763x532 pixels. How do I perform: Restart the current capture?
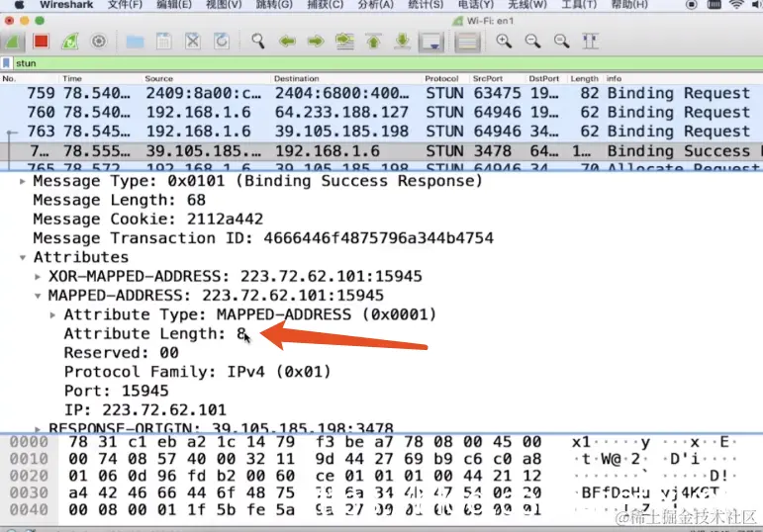[x=70, y=42]
